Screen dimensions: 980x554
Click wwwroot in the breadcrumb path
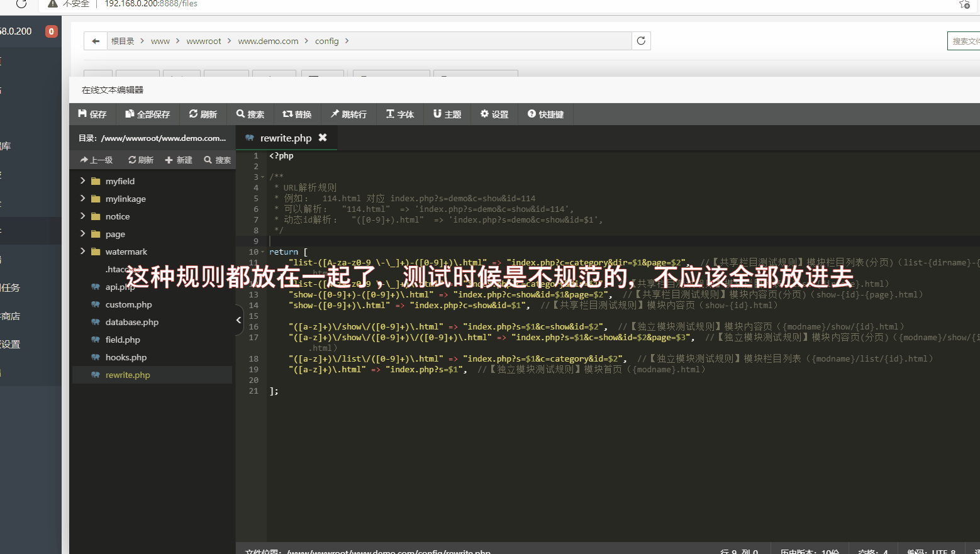pyautogui.click(x=204, y=41)
